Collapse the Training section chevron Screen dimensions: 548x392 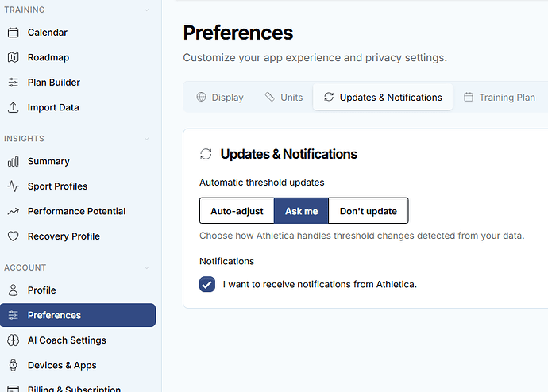(146, 10)
